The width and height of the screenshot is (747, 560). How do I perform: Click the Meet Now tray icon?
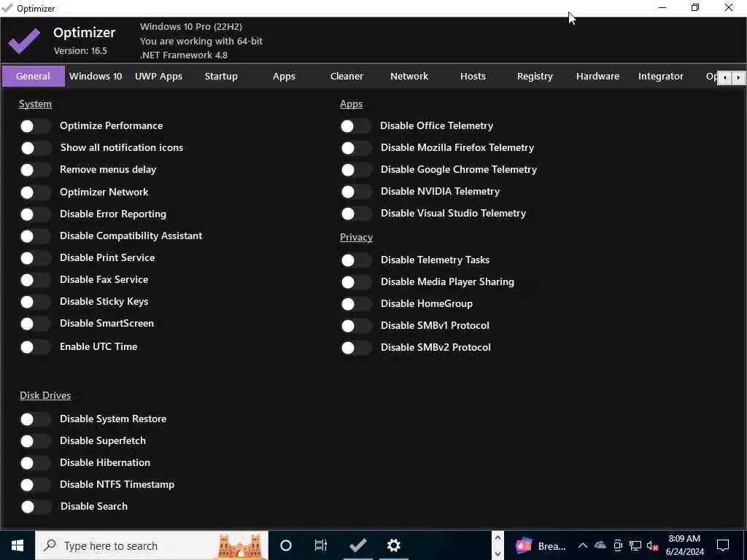pos(618,545)
